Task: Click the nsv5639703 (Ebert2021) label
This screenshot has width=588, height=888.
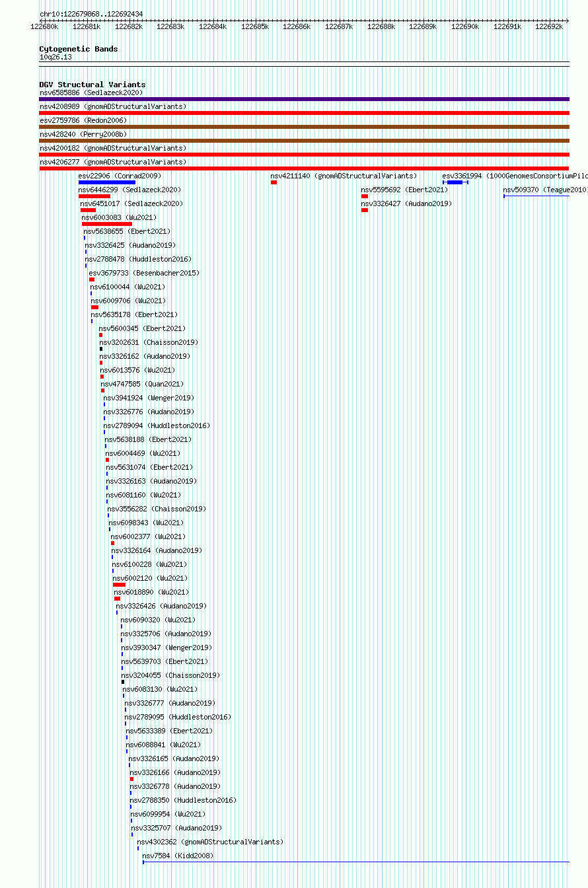Action: pos(165,661)
